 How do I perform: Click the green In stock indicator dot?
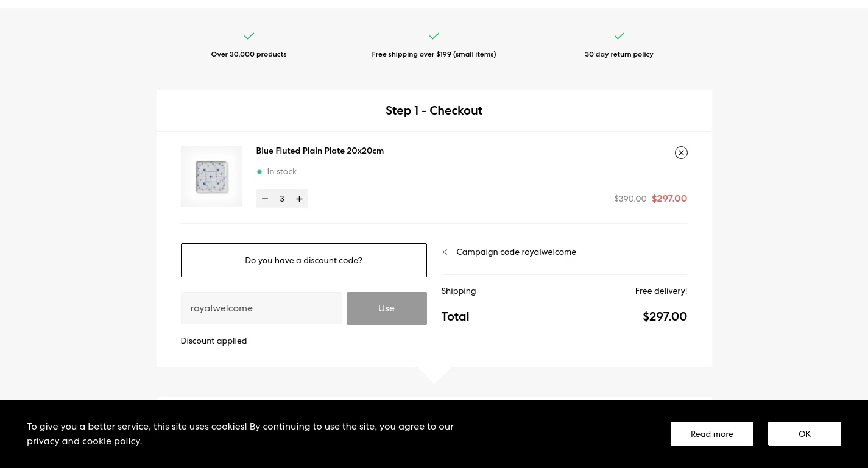[x=259, y=172]
